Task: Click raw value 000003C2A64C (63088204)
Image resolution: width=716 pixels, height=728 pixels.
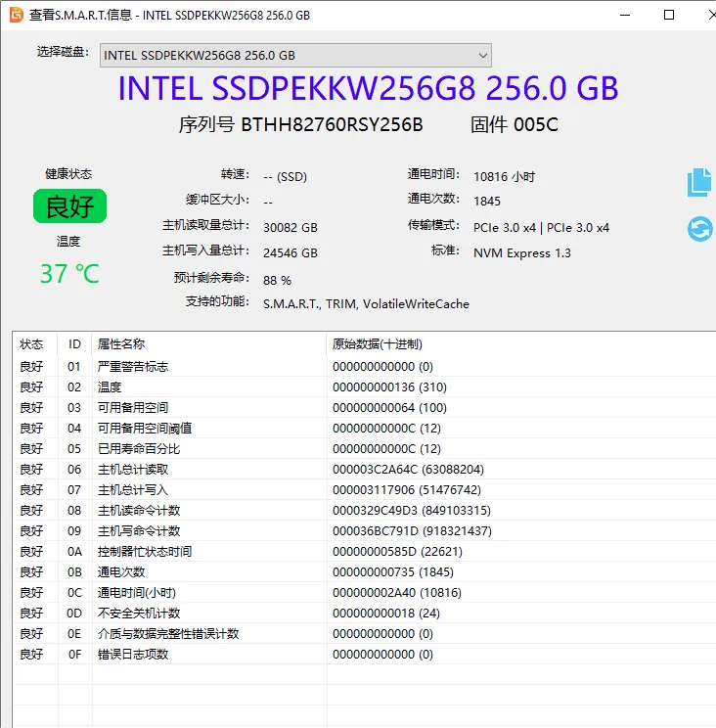Action: pos(408,470)
